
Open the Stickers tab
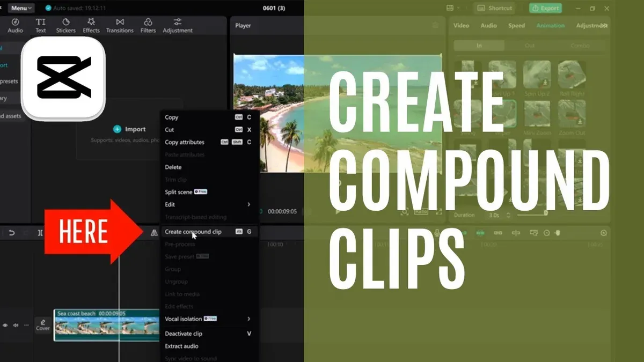click(65, 26)
